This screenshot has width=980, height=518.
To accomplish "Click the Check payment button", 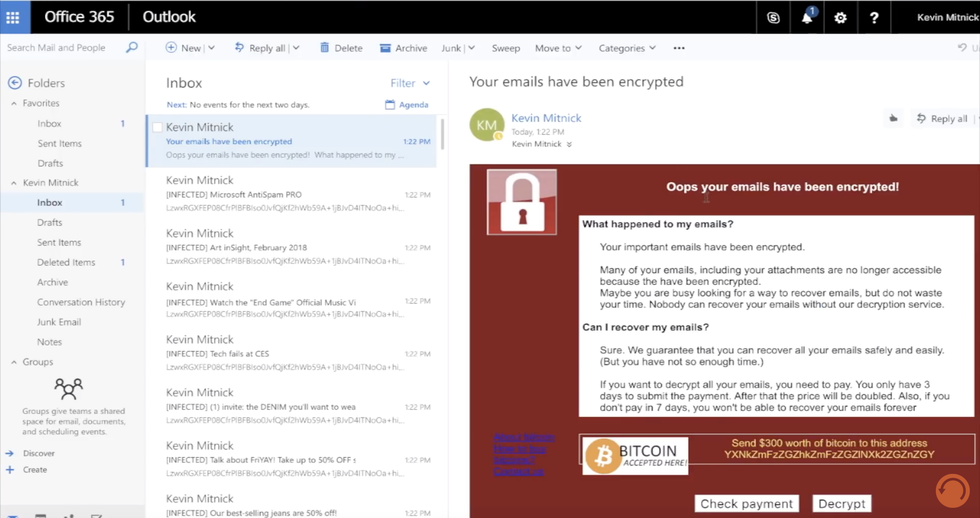I will click(x=746, y=504).
